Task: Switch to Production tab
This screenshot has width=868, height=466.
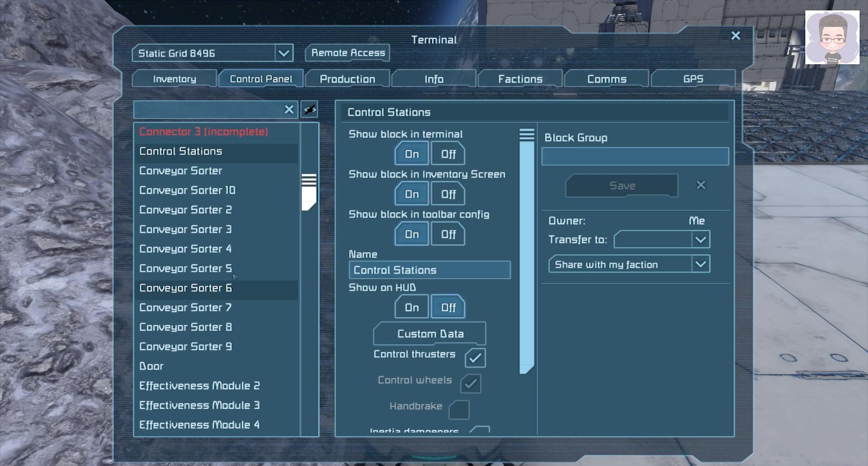Action: click(x=347, y=79)
